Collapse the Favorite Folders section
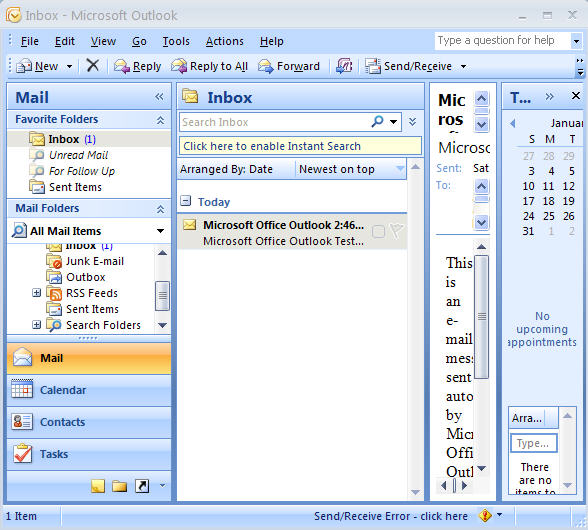Screen dimensions: 588x530 [x=160, y=120]
